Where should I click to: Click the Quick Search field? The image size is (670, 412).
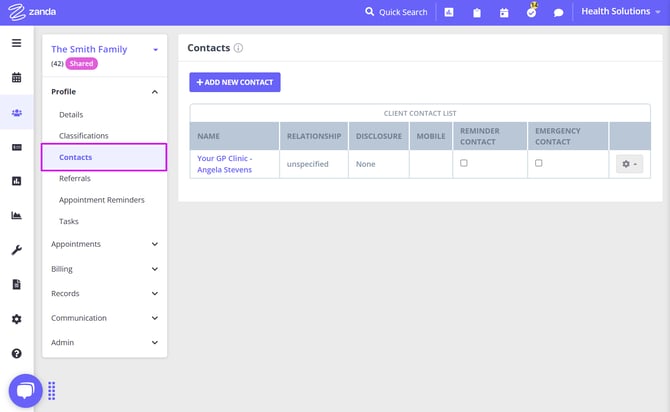pos(396,12)
